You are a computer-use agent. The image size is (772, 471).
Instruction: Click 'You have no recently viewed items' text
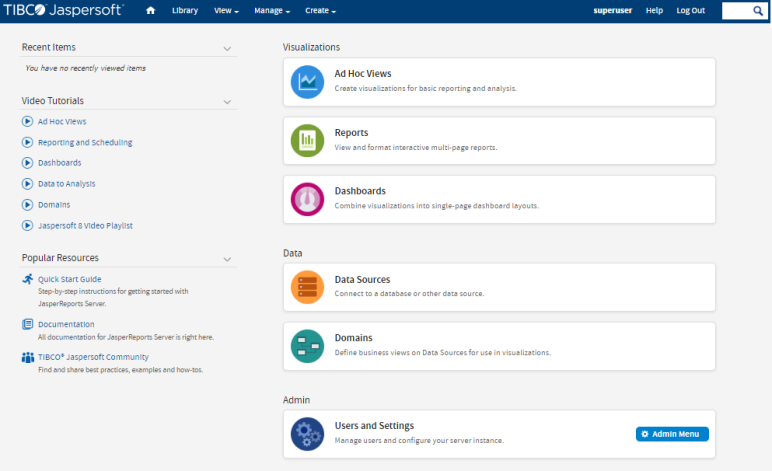86,68
